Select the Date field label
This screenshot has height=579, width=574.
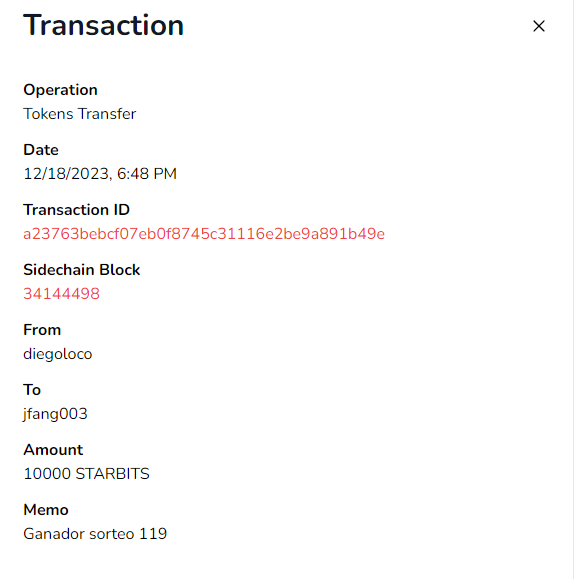point(41,150)
